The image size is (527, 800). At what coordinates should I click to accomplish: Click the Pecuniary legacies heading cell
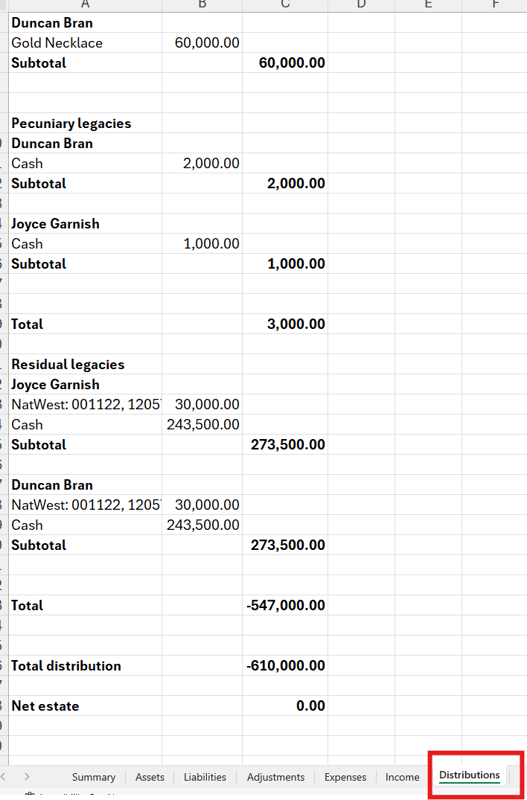tap(85, 123)
